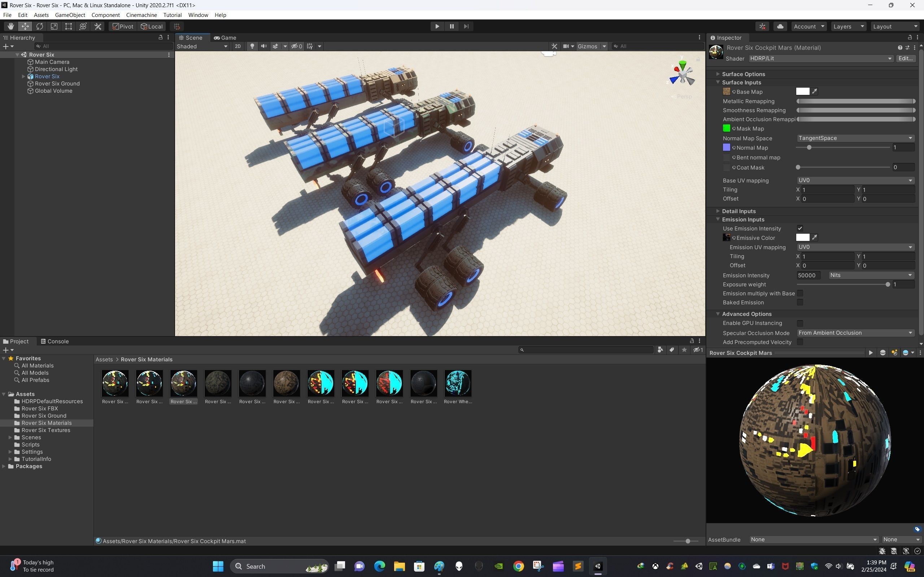The image size is (924, 577).
Task: Toggle scene audio speaker icon
Action: [263, 46]
